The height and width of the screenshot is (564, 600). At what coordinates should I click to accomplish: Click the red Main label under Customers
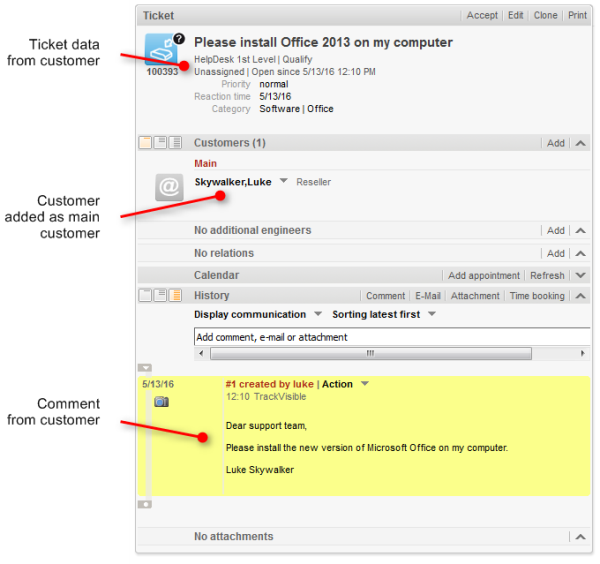205,163
